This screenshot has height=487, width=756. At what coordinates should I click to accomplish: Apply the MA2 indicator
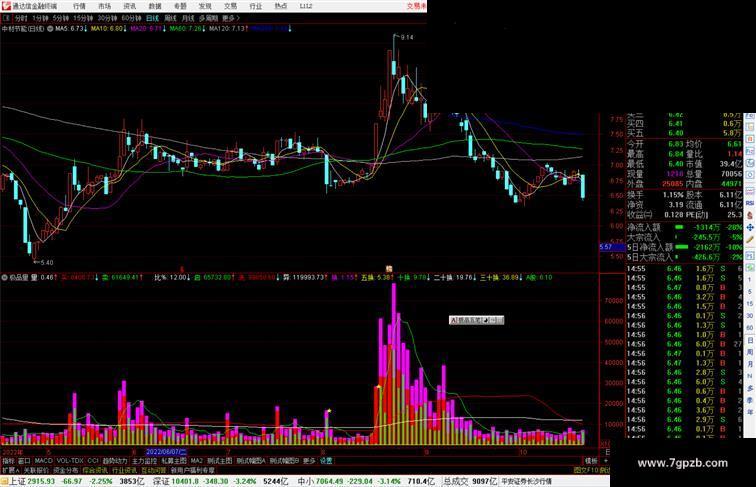(x=197, y=461)
